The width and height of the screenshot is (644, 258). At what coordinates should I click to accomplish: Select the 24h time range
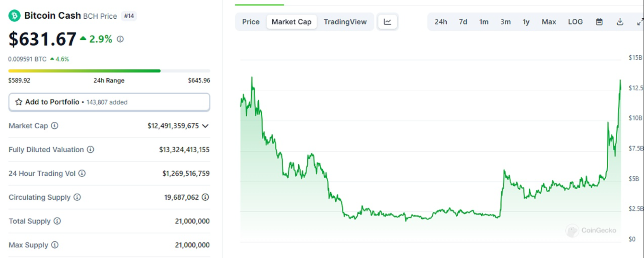(441, 22)
